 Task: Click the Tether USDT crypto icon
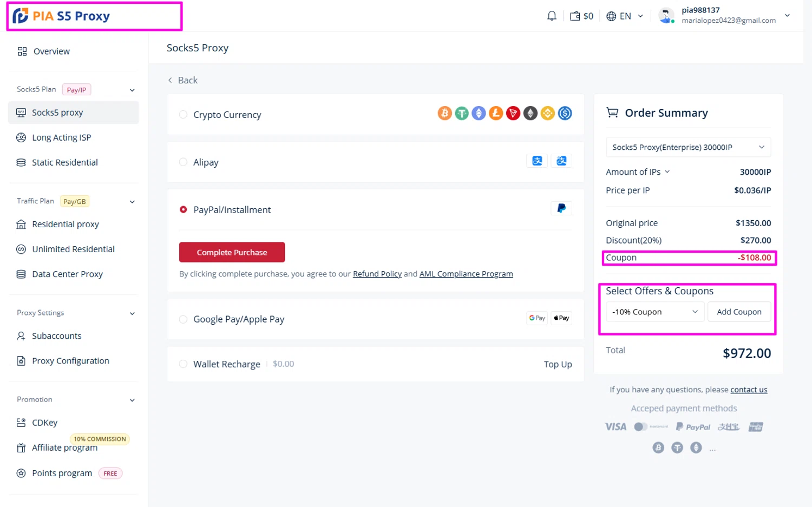(x=462, y=113)
